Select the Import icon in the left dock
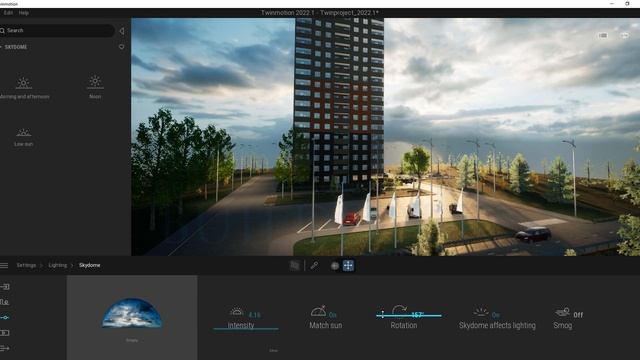Viewport: 640px width, 360px height. pyautogui.click(x=5, y=287)
